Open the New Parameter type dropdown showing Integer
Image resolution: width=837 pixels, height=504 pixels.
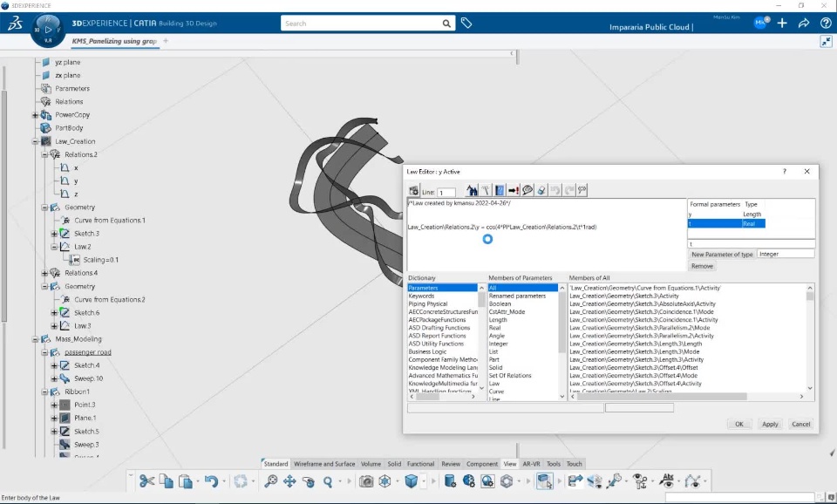click(x=786, y=254)
